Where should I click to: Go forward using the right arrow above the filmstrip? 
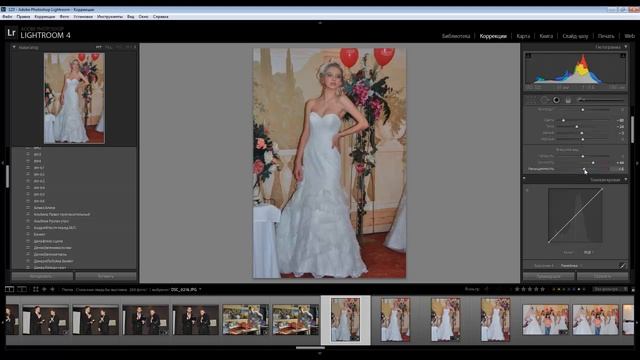[x=52, y=289]
